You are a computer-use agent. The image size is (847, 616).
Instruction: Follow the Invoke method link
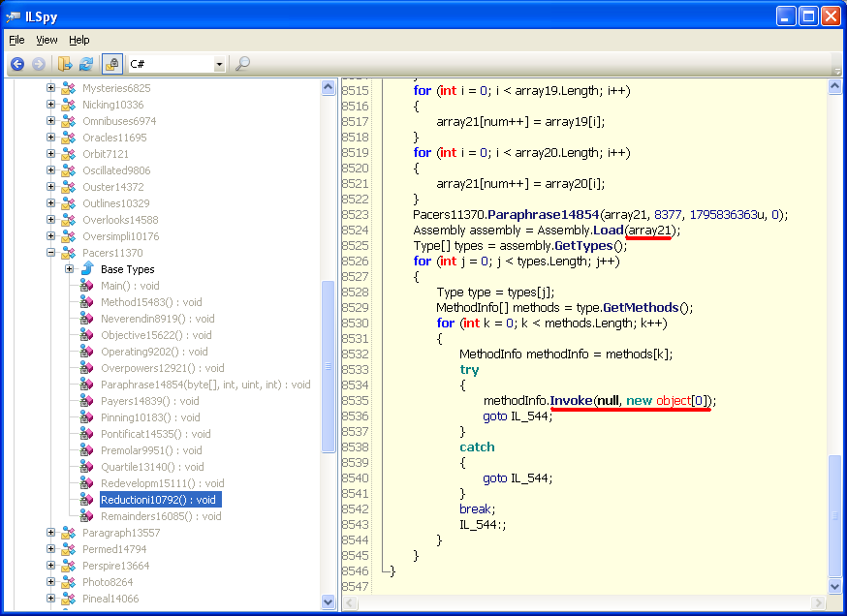[x=572, y=401]
